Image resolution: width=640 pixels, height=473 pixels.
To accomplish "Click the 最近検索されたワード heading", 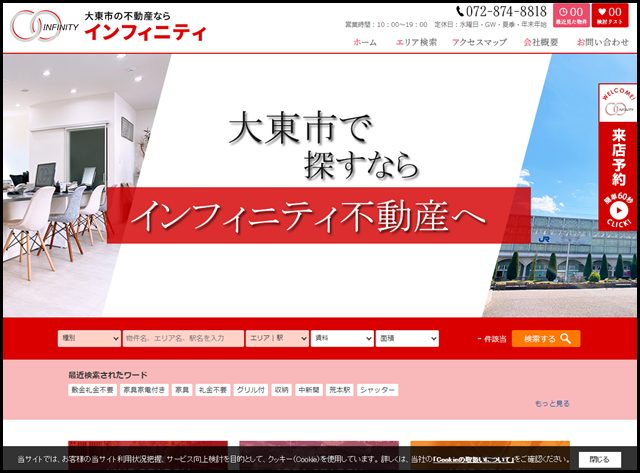I will click(x=108, y=375).
